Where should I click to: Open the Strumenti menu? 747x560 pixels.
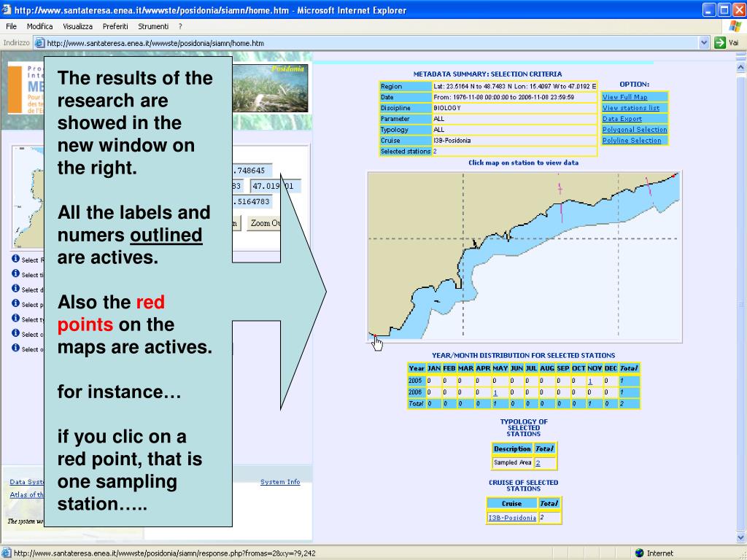153,26
